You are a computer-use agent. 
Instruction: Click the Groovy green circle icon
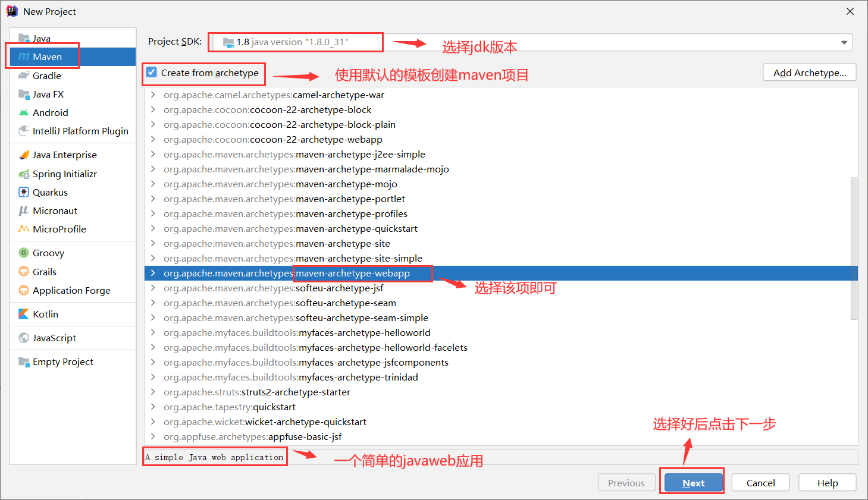coord(24,253)
